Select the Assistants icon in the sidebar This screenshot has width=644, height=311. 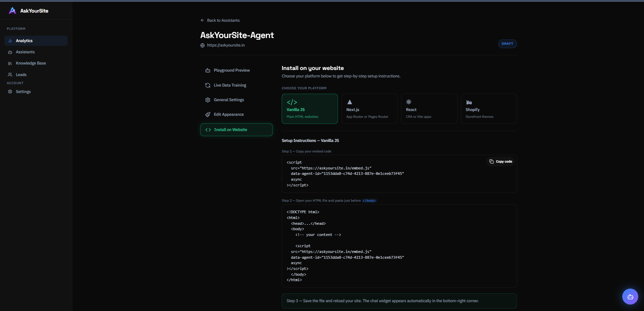(x=10, y=52)
